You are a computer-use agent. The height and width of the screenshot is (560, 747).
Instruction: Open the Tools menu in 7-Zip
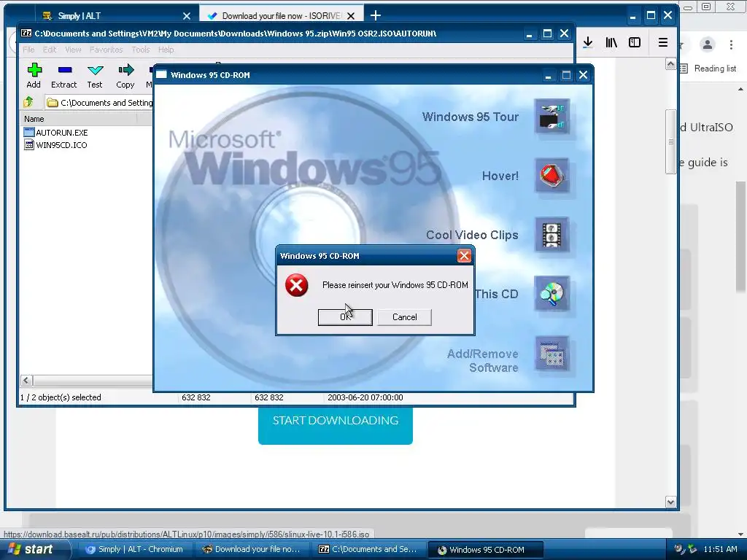141,50
